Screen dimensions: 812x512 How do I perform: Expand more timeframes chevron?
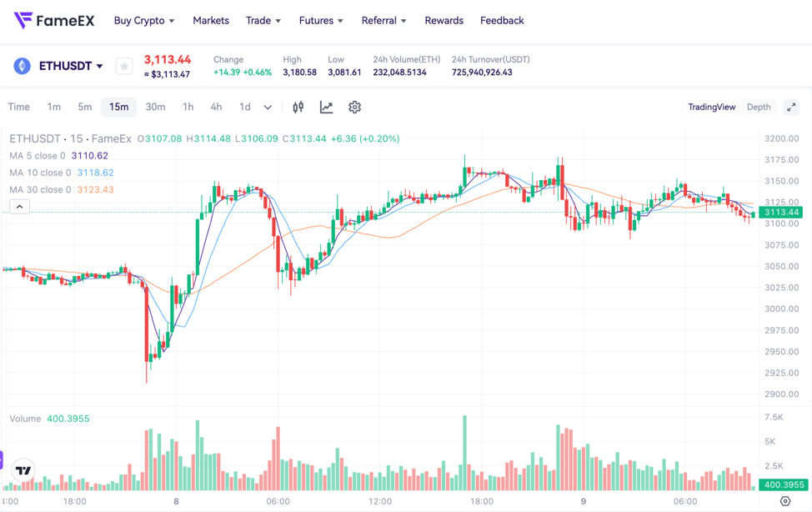[268, 107]
